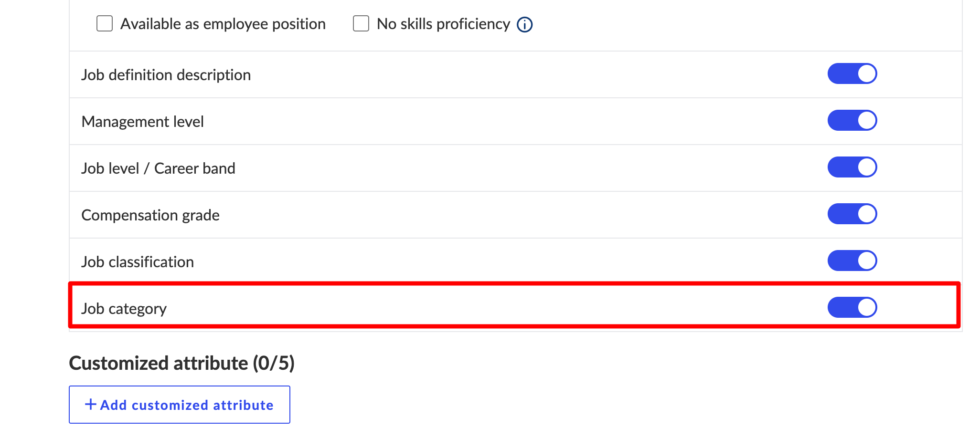Turn off the Job definition description toggle

click(852, 74)
